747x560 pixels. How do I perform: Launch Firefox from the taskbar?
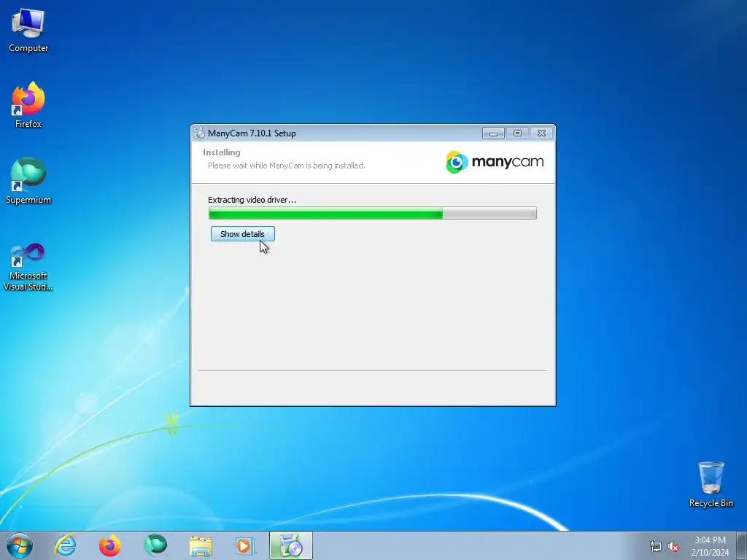(110, 545)
